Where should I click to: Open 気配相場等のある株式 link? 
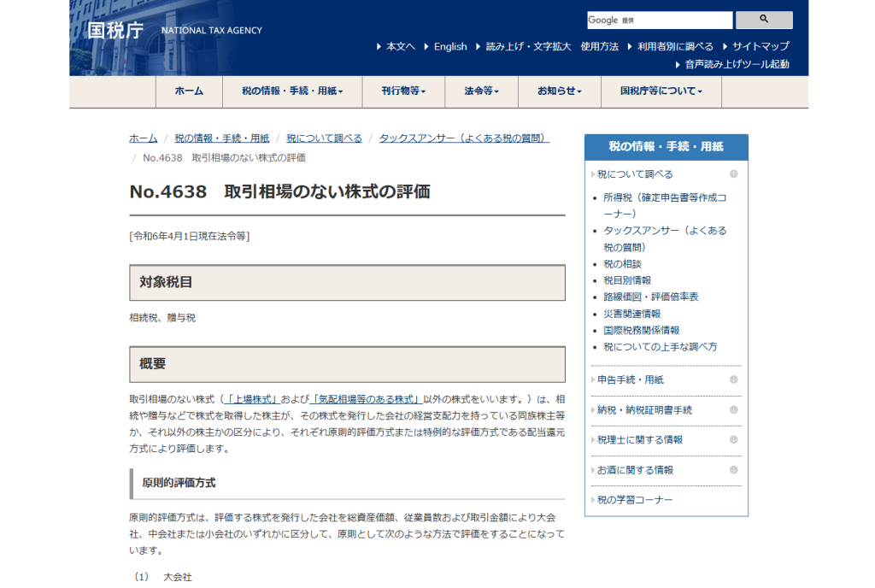pos(367,399)
